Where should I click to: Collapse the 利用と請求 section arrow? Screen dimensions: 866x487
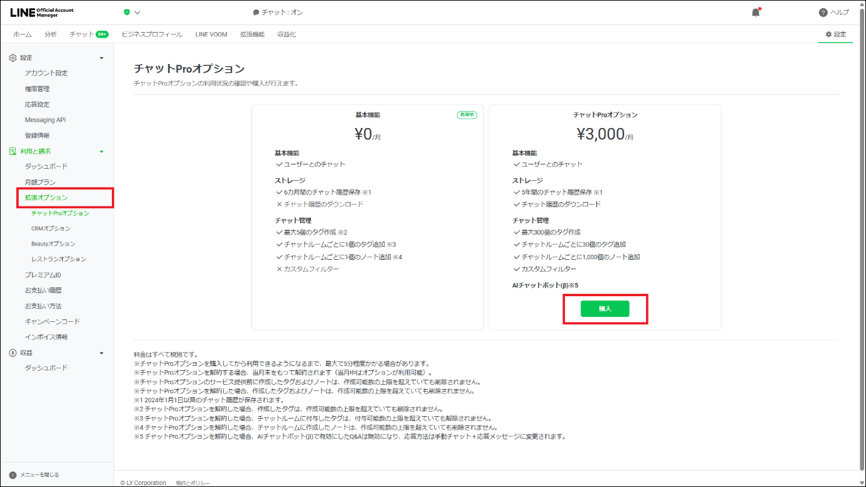click(x=102, y=151)
